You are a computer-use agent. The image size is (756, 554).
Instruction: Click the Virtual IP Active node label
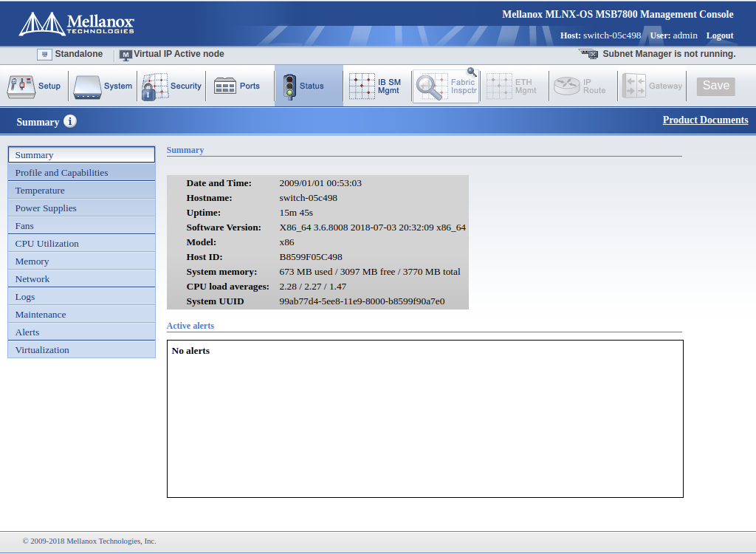tap(179, 54)
